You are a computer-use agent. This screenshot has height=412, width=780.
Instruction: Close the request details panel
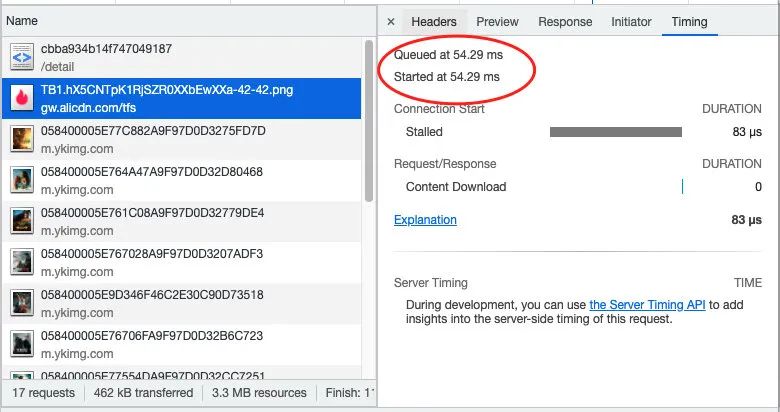point(391,22)
